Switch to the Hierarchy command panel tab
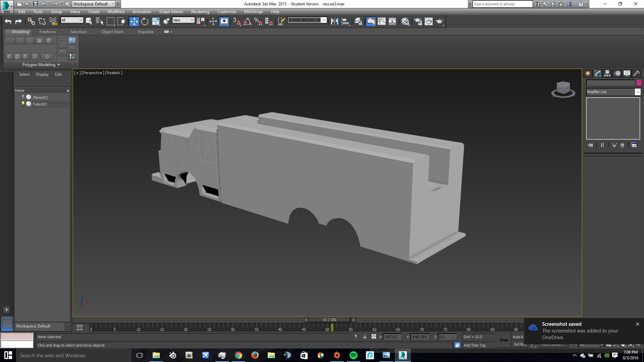The height and width of the screenshot is (362, 644). 607,73
